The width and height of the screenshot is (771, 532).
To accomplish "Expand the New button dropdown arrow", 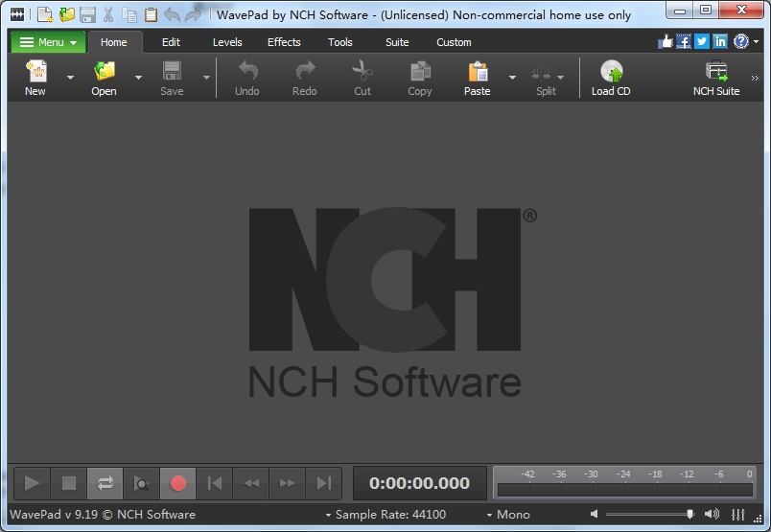I will (x=70, y=78).
